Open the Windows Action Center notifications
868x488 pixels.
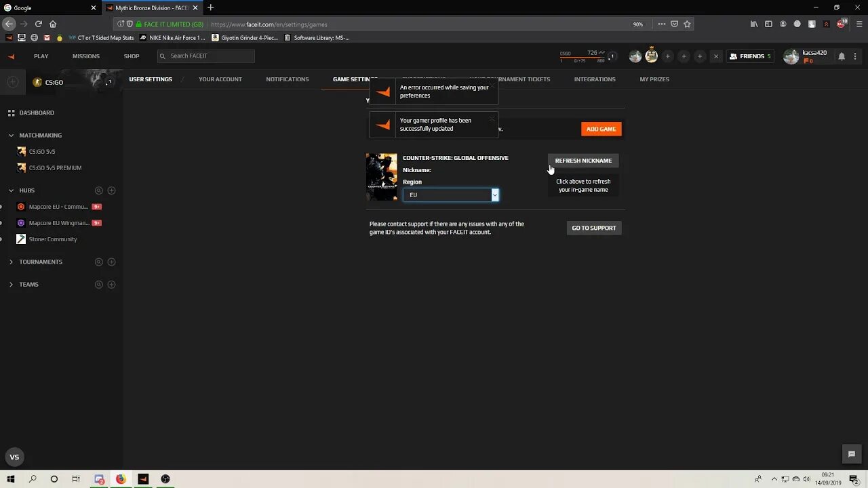854,479
